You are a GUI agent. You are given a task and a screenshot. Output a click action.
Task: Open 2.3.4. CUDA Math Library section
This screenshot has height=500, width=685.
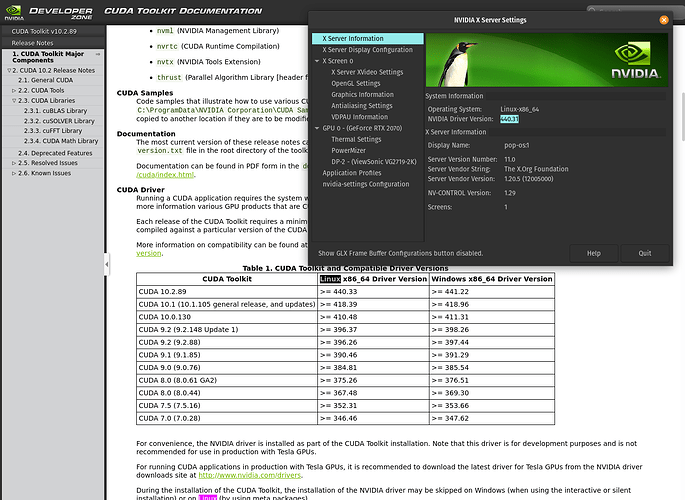click(x=61, y=141)
